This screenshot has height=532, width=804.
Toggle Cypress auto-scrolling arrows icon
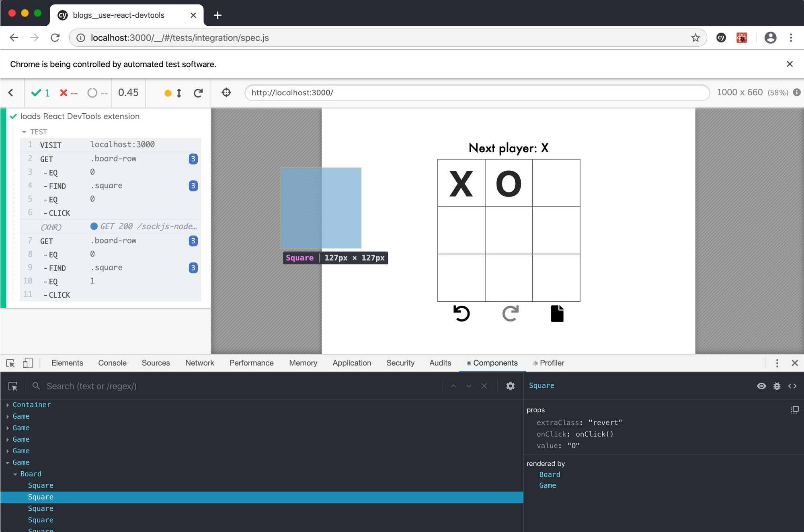pyautogui.click(x=179, y=93)
